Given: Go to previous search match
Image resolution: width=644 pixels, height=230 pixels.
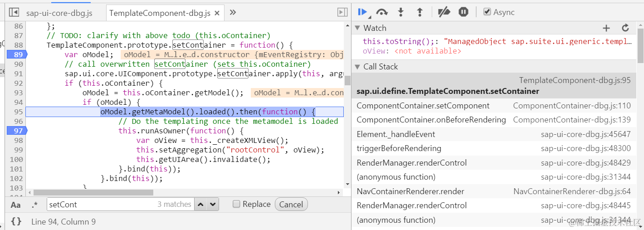Looking at the screenshot, I should pyautogui.click(x=201, y=205).
